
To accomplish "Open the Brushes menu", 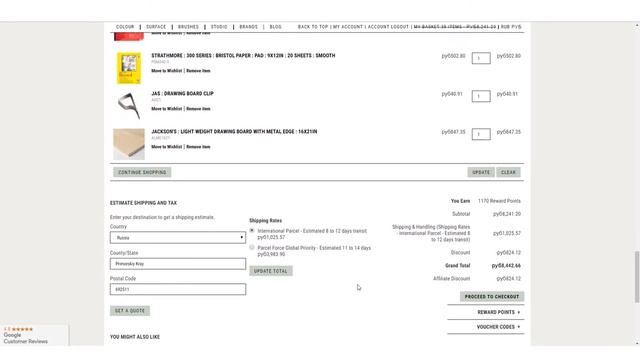I will pyautogui.click(x=188, y=27).
